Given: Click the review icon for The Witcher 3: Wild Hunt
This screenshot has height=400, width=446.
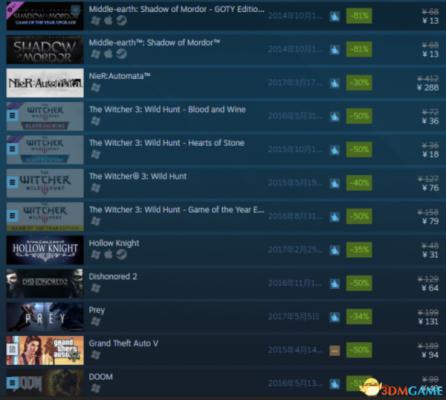Looking at the screenshot, I should [335, 183].
